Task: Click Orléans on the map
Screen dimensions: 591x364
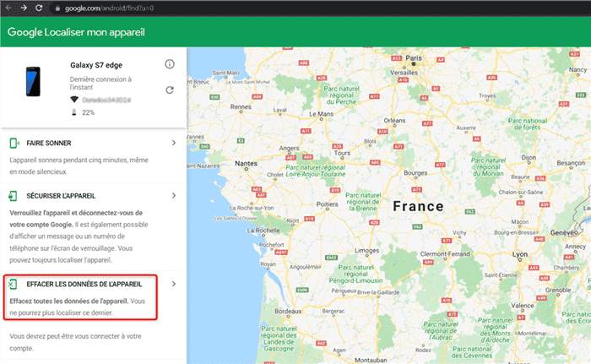Action: 394,120
